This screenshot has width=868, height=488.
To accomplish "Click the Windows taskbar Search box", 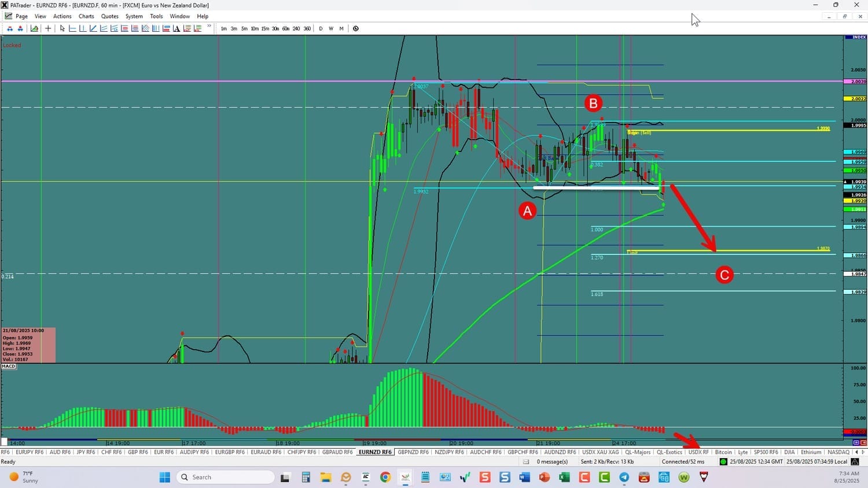I will coord(225,477).
